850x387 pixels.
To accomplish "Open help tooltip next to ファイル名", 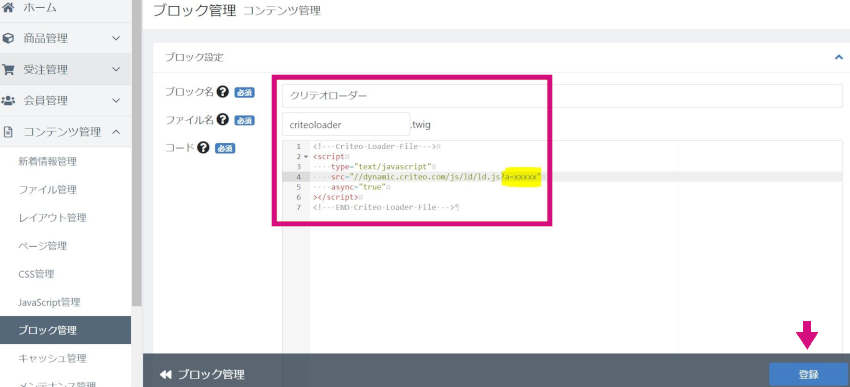I will [x=222, y=119].
